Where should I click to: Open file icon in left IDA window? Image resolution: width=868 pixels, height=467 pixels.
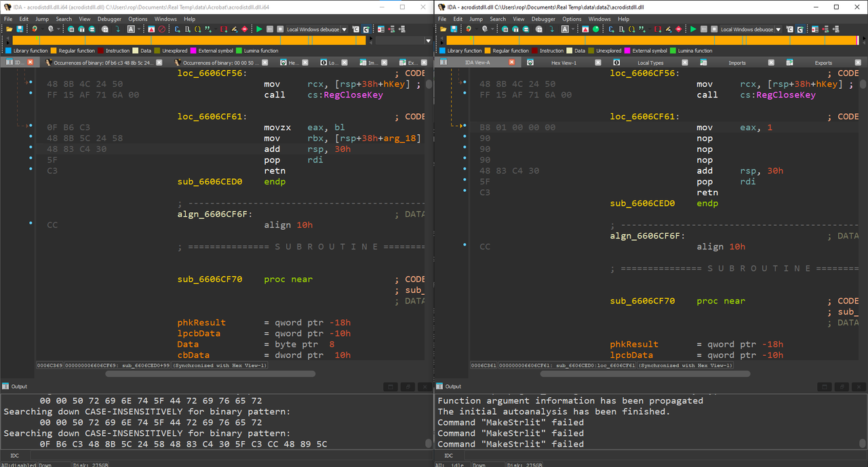tap(9, 29)
